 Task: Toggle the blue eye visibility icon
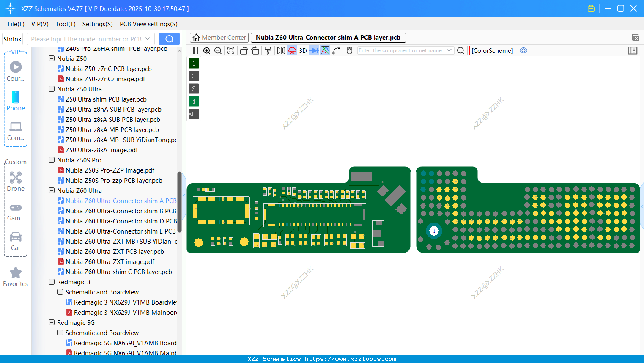[523, 50]
